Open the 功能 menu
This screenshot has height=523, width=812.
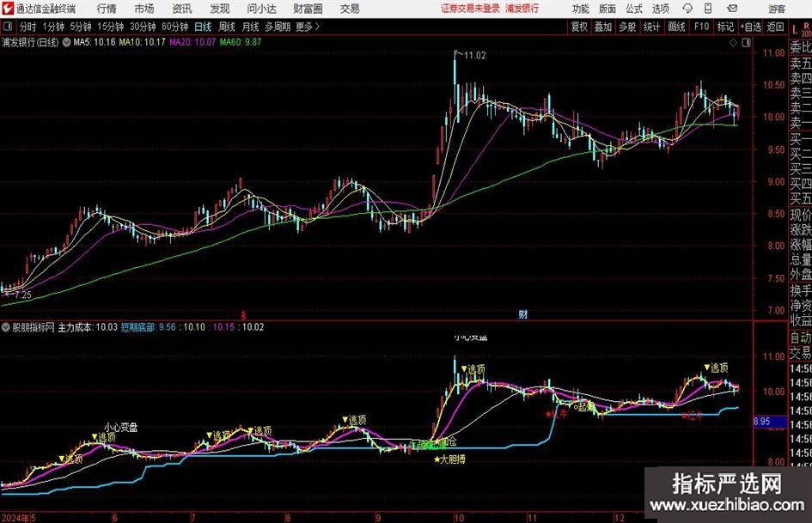point(581,9)
